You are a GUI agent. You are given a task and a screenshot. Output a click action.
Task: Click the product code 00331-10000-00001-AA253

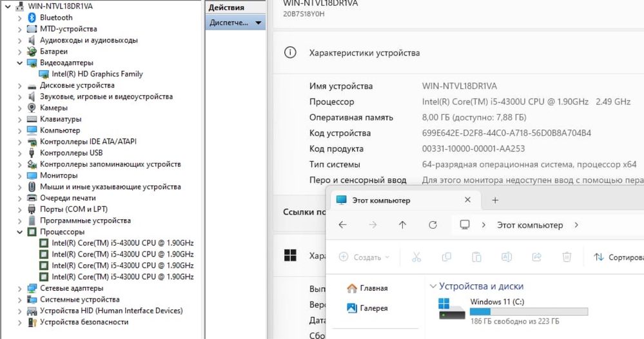(473, 149)
